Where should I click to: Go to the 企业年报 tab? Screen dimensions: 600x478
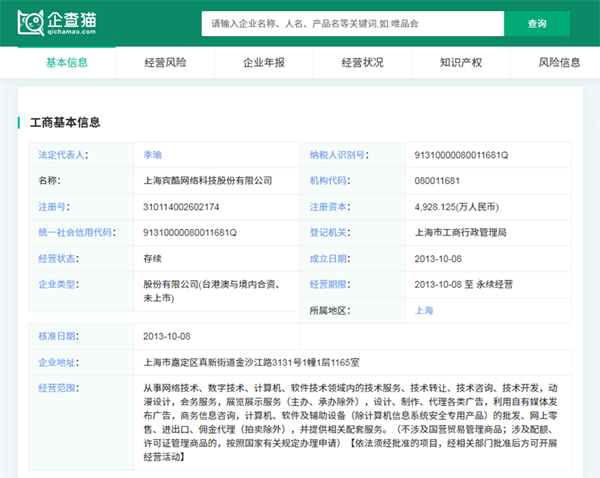[264, 62]
